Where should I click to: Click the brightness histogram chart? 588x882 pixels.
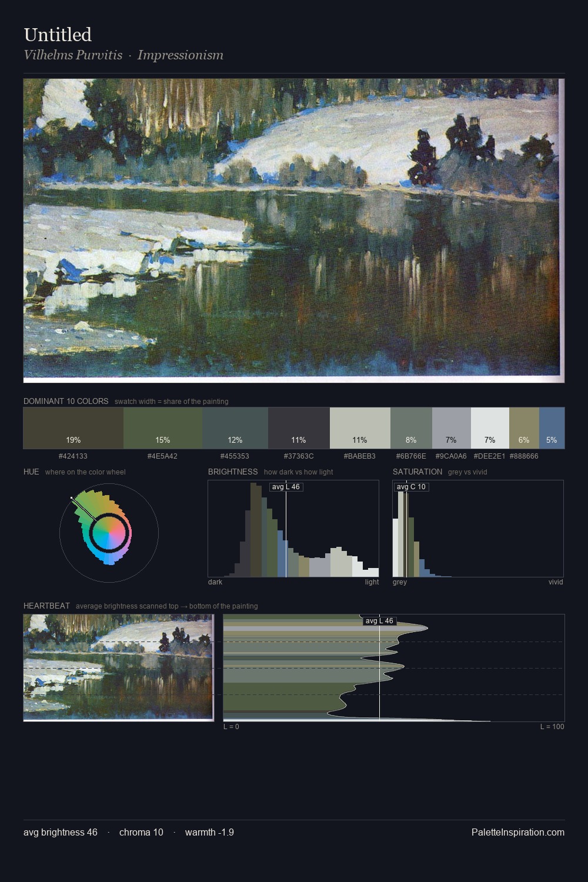pyautogui.click(x=293, y=529)
